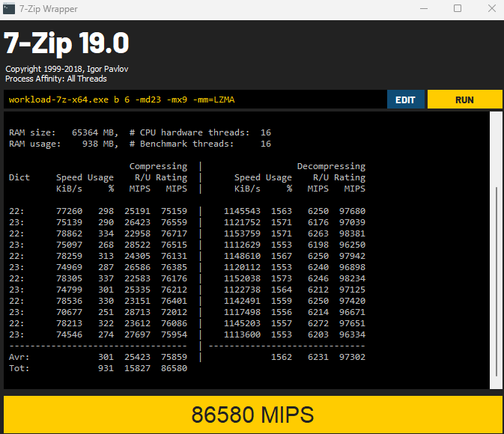Click decompress speed value 1153759
Screen dimensions: 504x434
pos(242,233)
